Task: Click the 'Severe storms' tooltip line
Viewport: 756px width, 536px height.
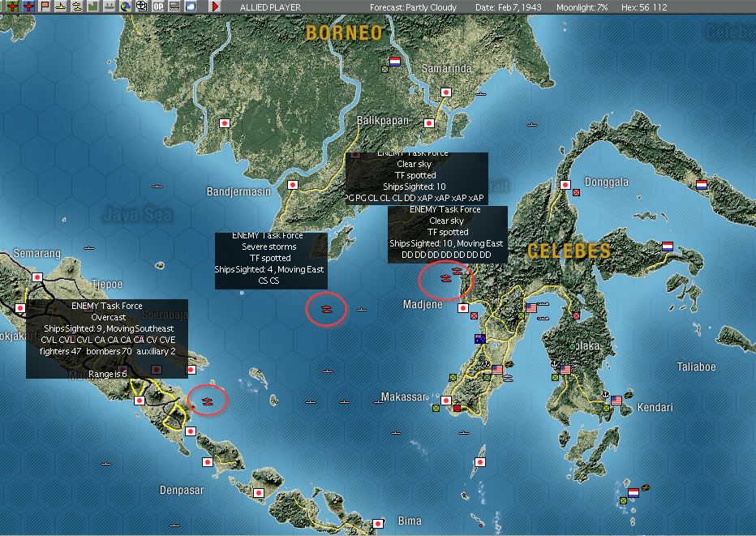Action: pyautogui.click(x=269, y=247)
